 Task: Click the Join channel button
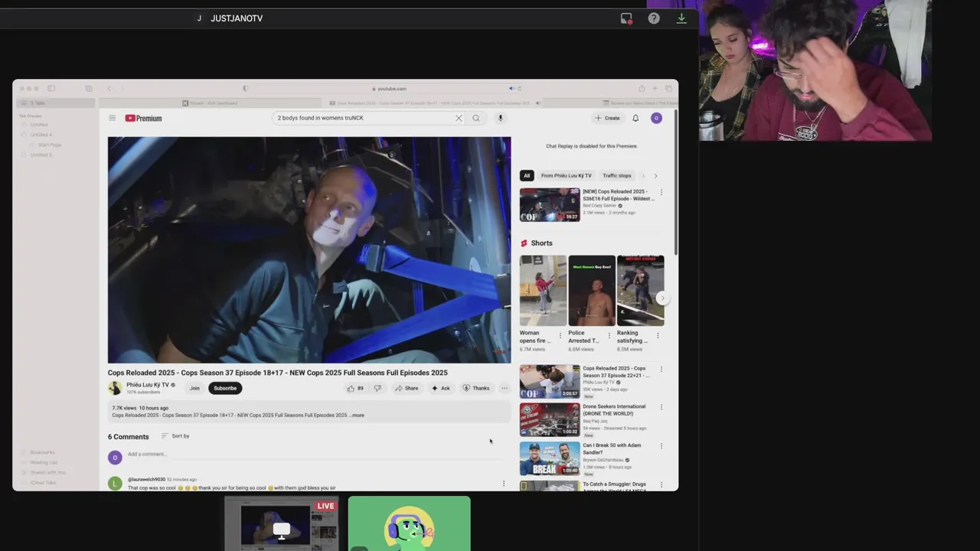coord(194,388)
